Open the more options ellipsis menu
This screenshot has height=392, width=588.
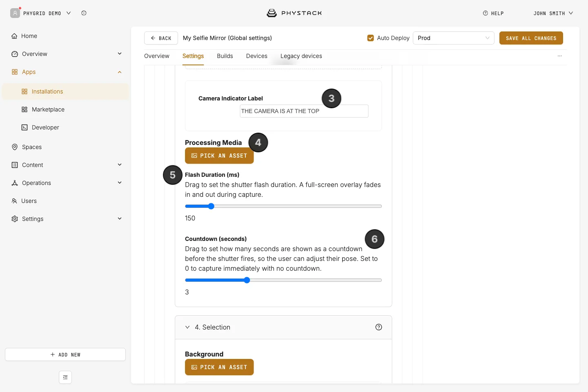pyautogui.click(x=560, y=56)
